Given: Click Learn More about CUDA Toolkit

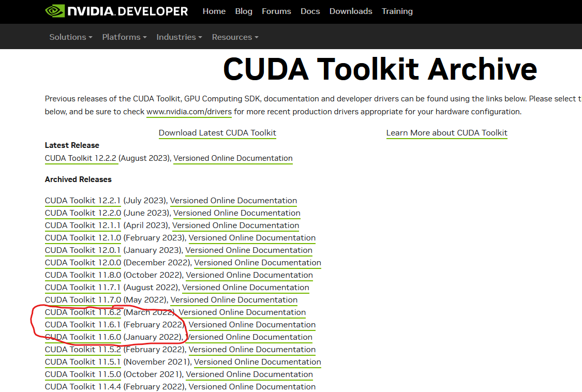Looking at the screenshot, I should click(x=446, y=133).
